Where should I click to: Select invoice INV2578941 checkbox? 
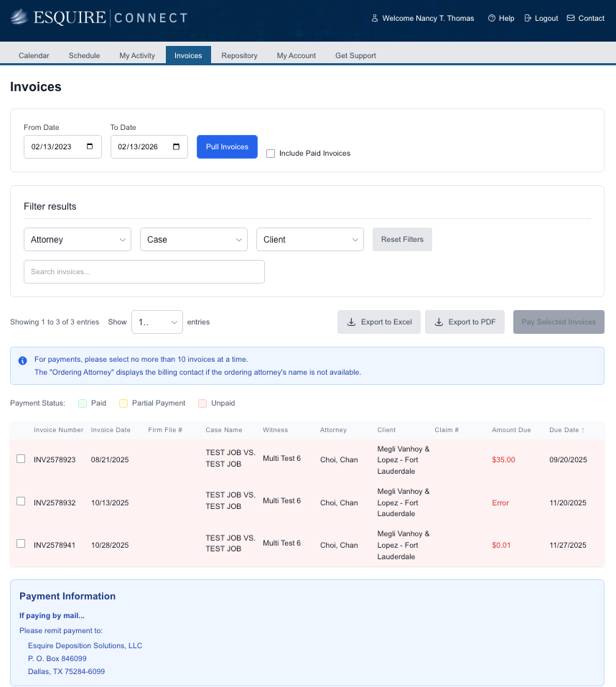pyautogui.click(x=21, y=543)
